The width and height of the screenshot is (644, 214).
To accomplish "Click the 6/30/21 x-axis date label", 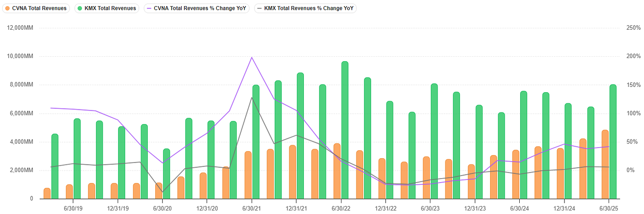I will coord(252,208).
